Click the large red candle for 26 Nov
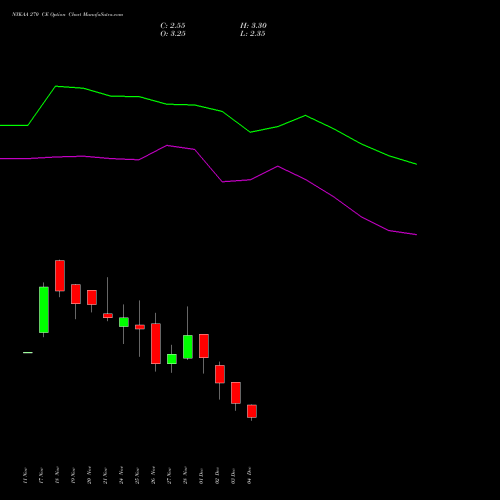 [x=156, y=343]
